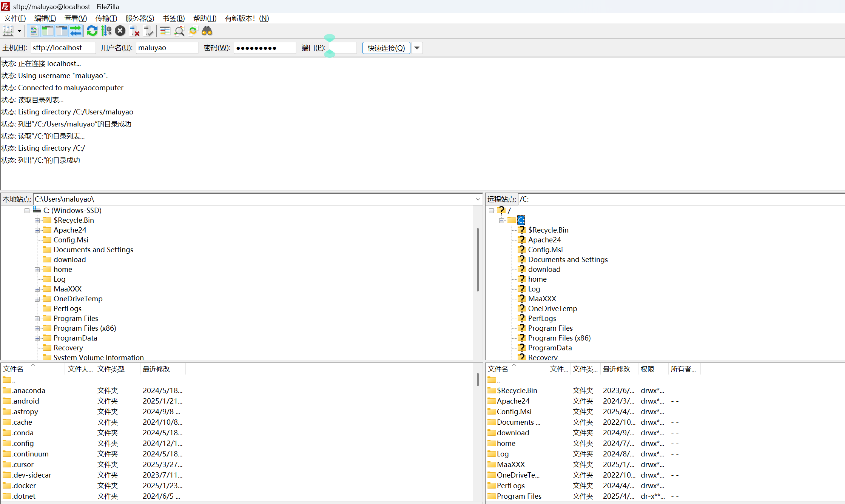Expand the local ProgramData tree node
Image resolution: width=845 pixels, height=504 pixels.
pyautogui.click(x=37, y=338)
